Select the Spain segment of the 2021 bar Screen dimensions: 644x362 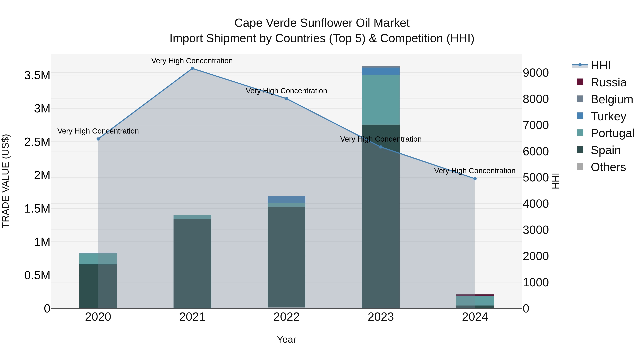tap(192, 264)
